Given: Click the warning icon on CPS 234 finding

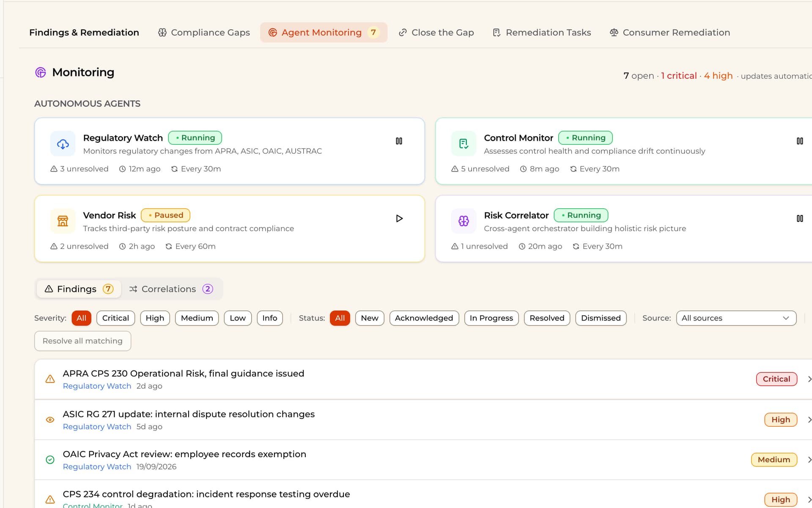Looking at the screenshot, I should (x=50, y=500).
